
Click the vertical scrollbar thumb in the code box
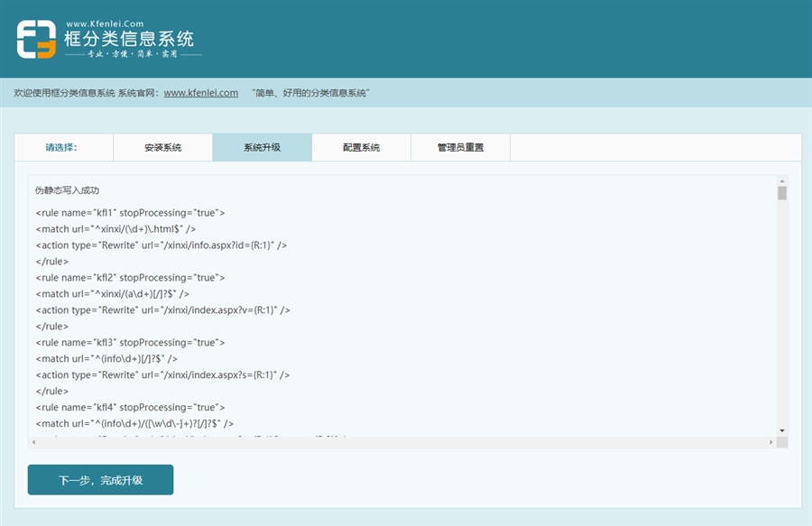tap(782, 193)
